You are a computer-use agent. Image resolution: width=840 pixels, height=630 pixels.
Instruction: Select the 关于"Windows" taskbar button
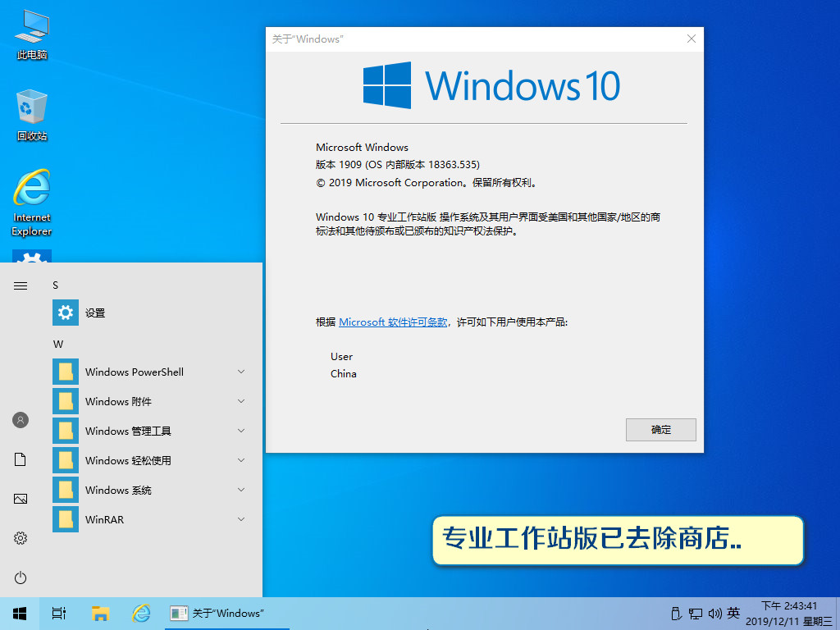[226, 614]
